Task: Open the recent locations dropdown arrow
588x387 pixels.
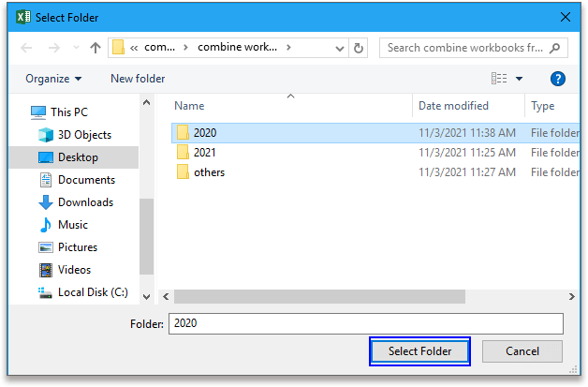Action: [x=76, y=48]
